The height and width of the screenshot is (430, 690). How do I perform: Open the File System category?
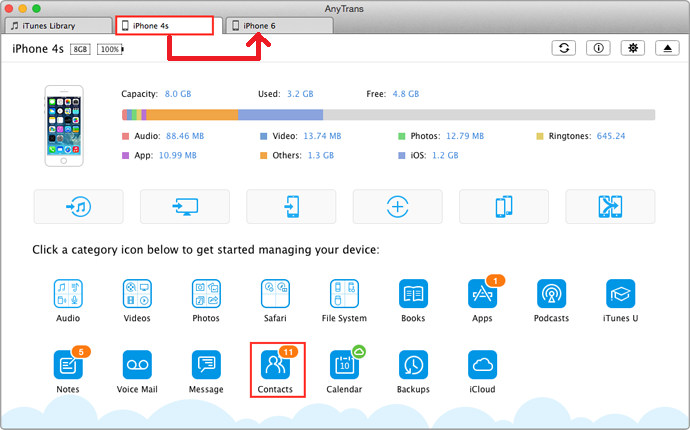(344, 294)
